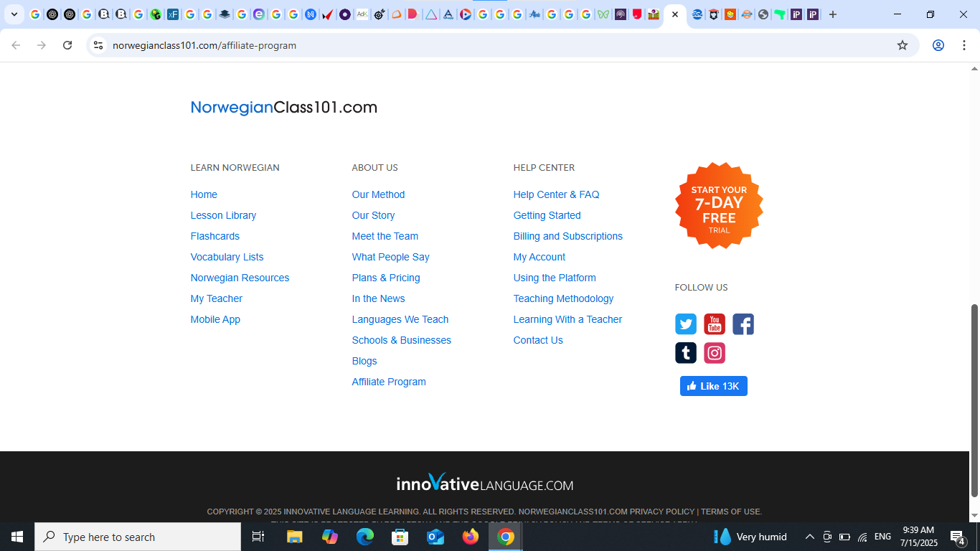Open the Privacy Policy footer link
Image resolution: width=980 pixels, height=551 pixels.
(662, 512)
